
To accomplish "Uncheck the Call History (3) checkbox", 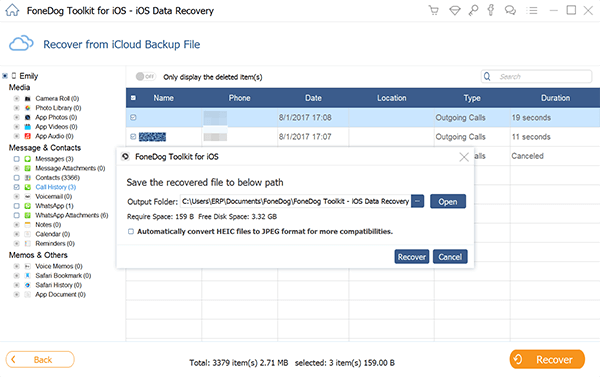I will pyautogui.click(x=16, y=187).
